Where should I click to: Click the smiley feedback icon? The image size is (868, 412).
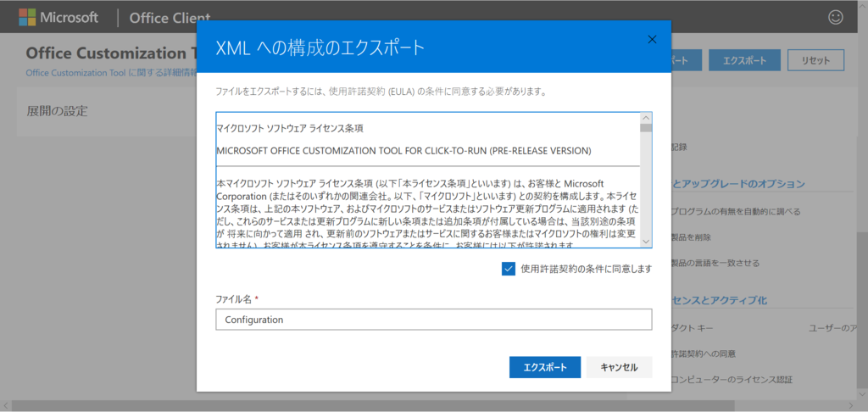(835, 17)
